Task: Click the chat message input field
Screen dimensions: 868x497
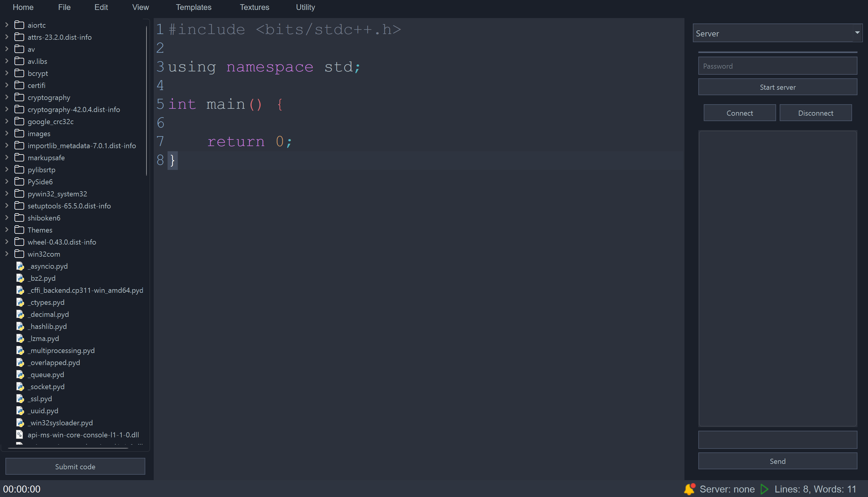Action: [777, 440]
